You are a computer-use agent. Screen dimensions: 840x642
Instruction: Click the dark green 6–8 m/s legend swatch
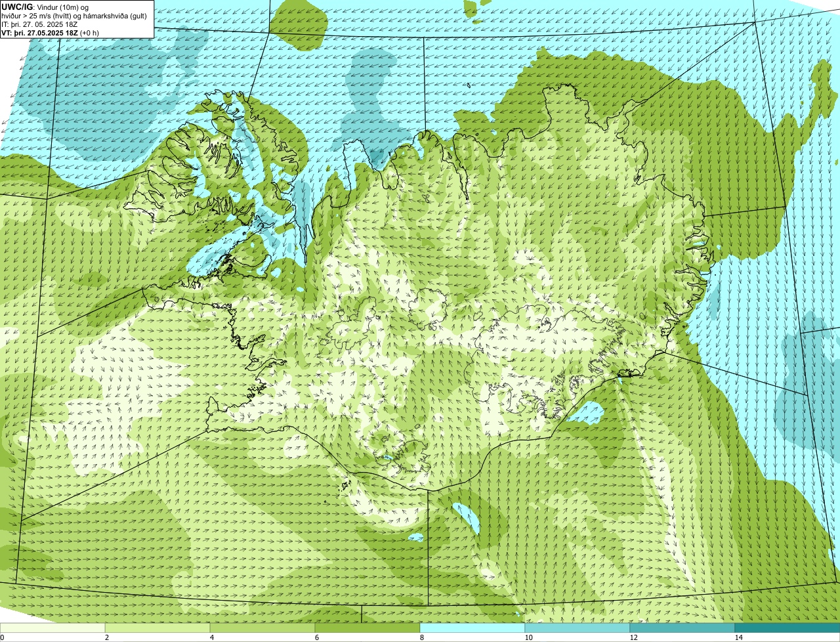point(367,628)
